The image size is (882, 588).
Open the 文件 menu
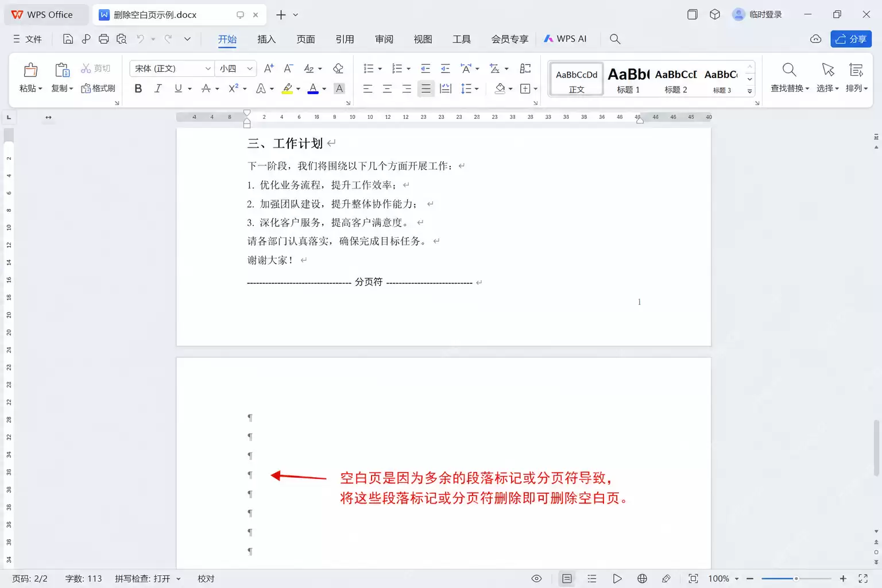click(x=28, y=39)
